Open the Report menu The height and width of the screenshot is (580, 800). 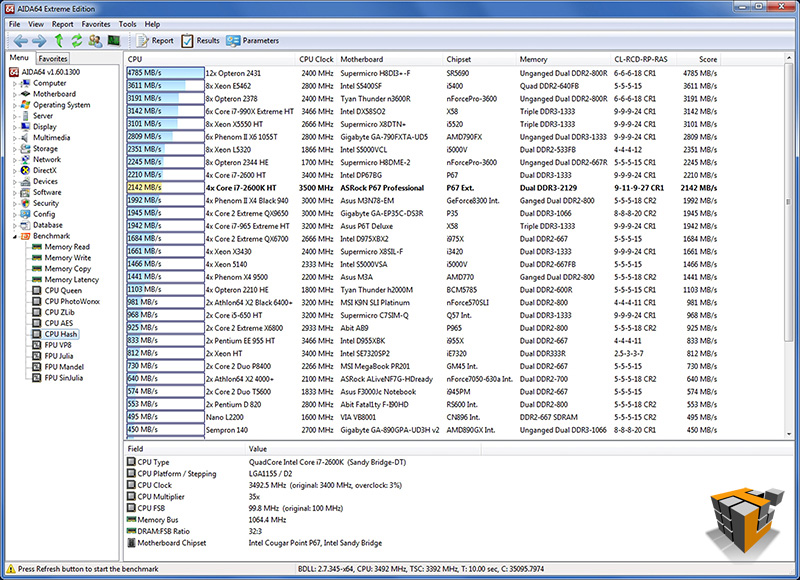click(x=62, y=24)
